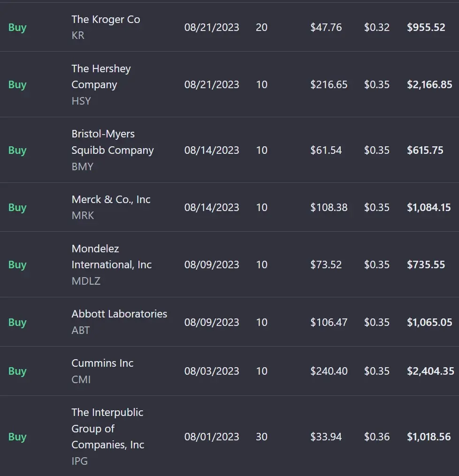Viewport: 459px width, 476px height.
Task: Select the HSY ticker symbol
Action: click(81, 101)
